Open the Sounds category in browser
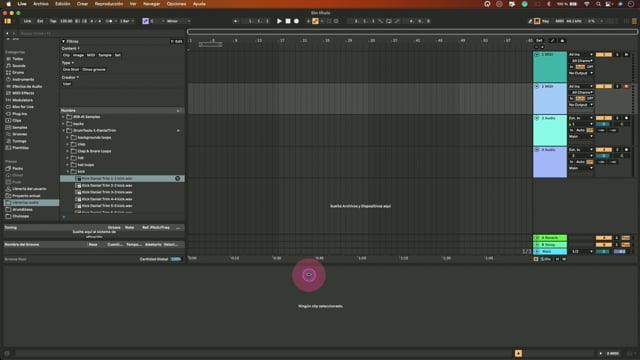 click(19, 65)
